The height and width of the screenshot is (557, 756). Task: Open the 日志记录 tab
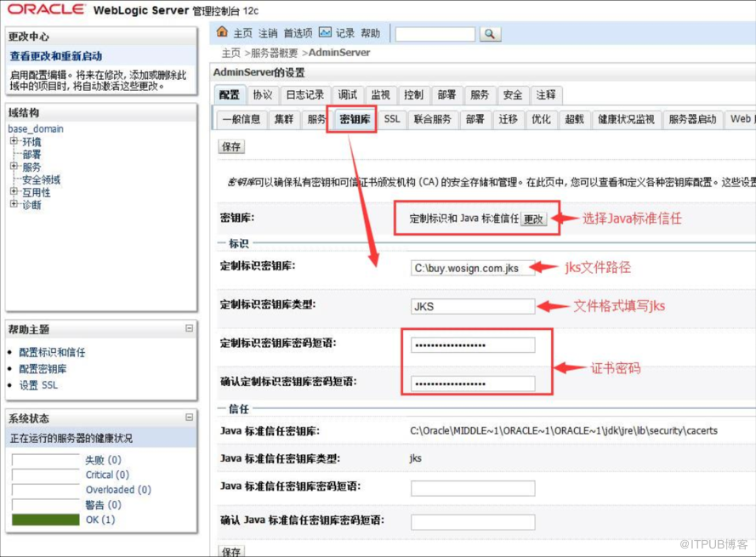pyautogui.click(x=305, y=94)
